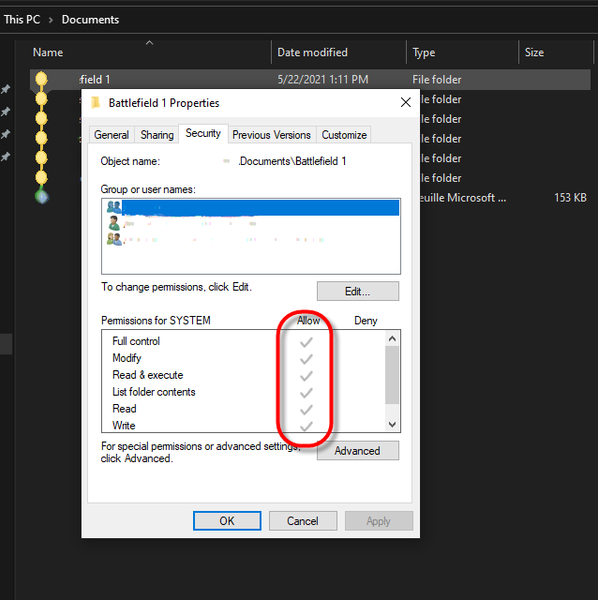Screen dimensions: 598x600
Task: Select the highlighted first group entry
Action: (253, 208)
